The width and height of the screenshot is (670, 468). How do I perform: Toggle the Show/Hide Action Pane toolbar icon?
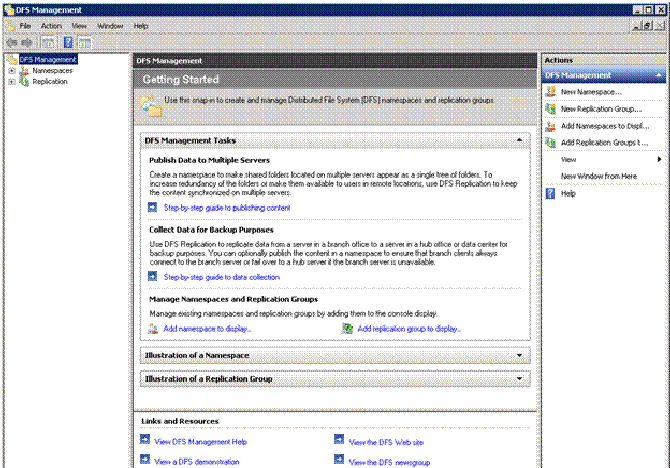[x=85, y=43]
